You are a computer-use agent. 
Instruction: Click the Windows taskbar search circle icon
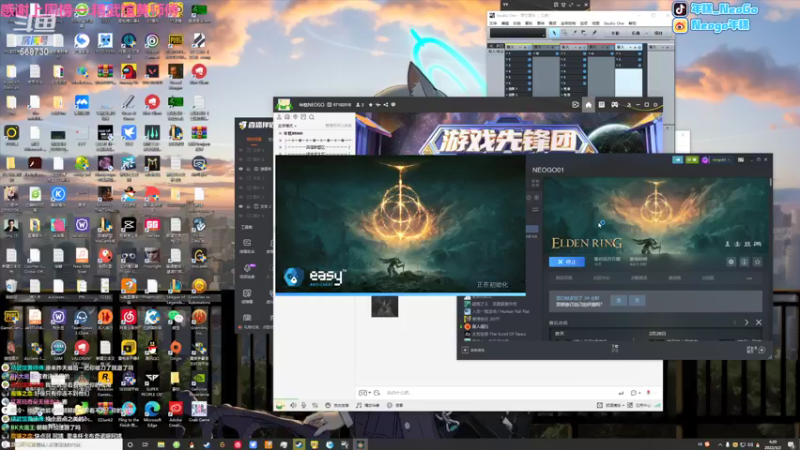click(x=130, y=445)
